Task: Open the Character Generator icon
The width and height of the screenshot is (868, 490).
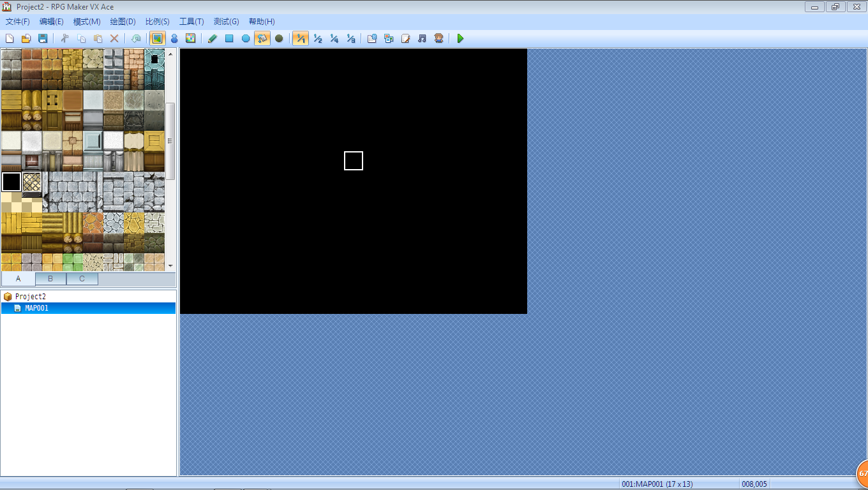Action: [x=438, y=38]
